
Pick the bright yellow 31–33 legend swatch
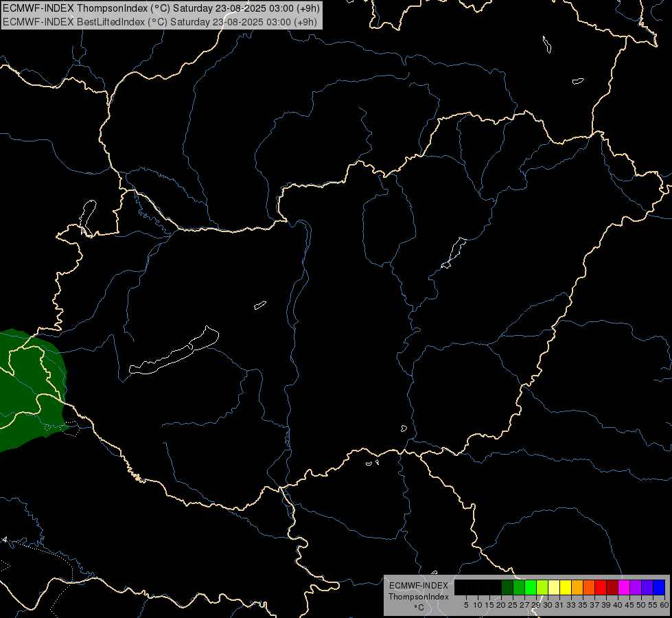coord(566,588)
